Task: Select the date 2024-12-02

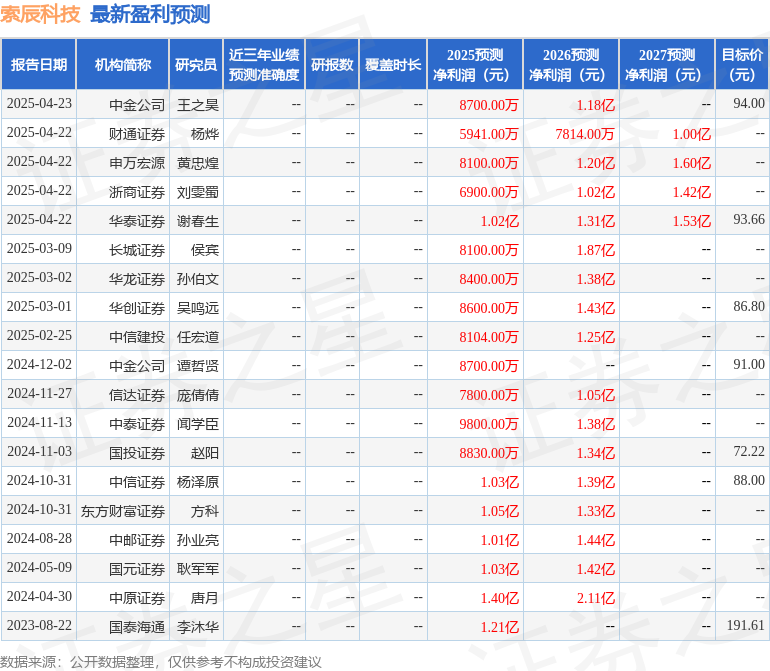Action: pos(39,364)
